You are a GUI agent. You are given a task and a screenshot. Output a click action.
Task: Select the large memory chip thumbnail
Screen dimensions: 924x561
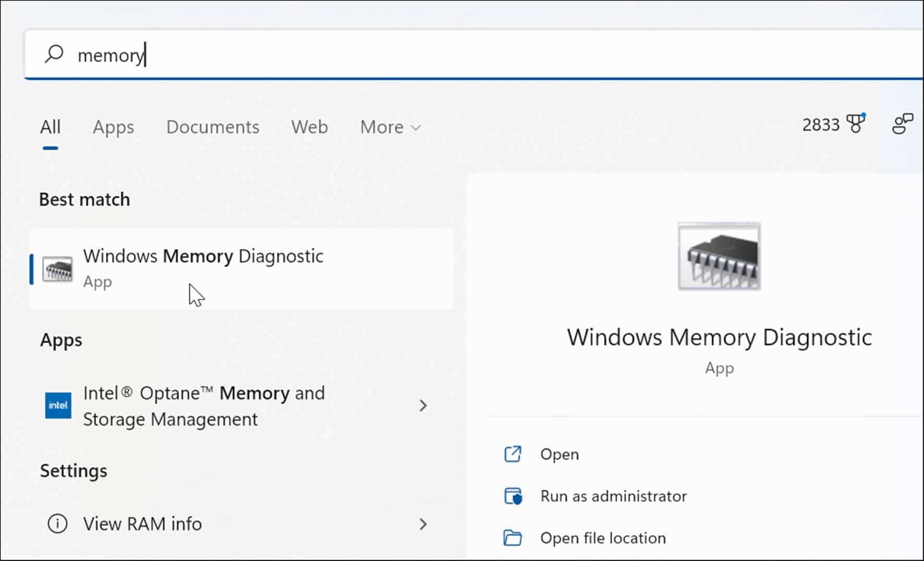click(719, 257)
